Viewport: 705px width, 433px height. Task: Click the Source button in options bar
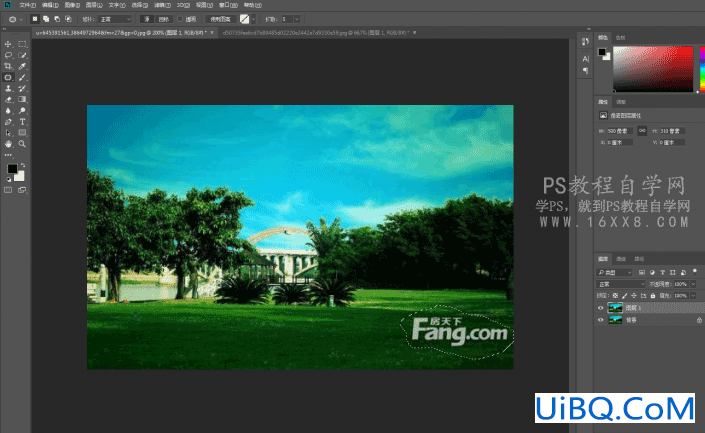pos(147,19)
